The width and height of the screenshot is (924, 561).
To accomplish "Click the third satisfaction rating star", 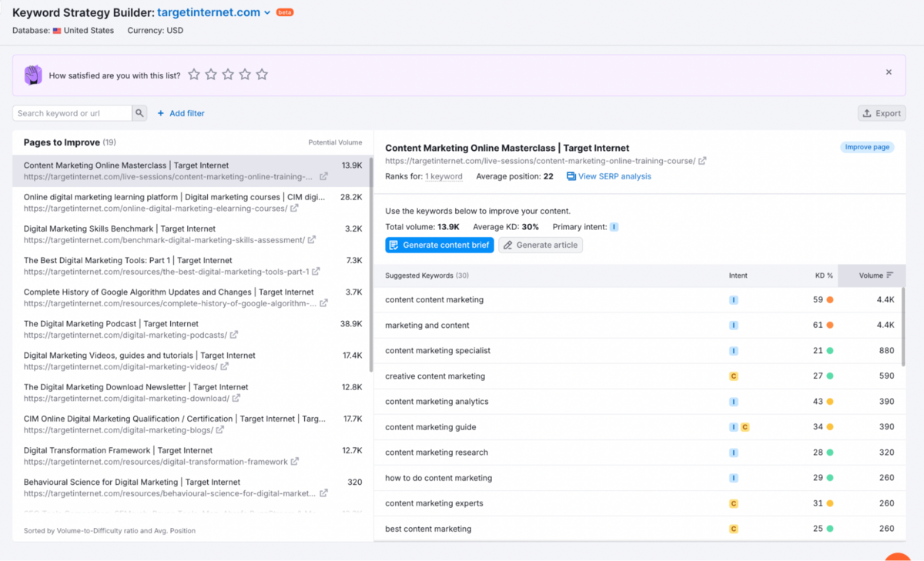I will tap(228, 75).
